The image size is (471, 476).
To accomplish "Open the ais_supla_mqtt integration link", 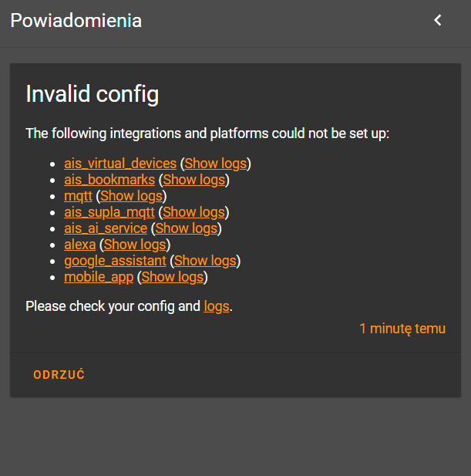I will click(109, 212).
